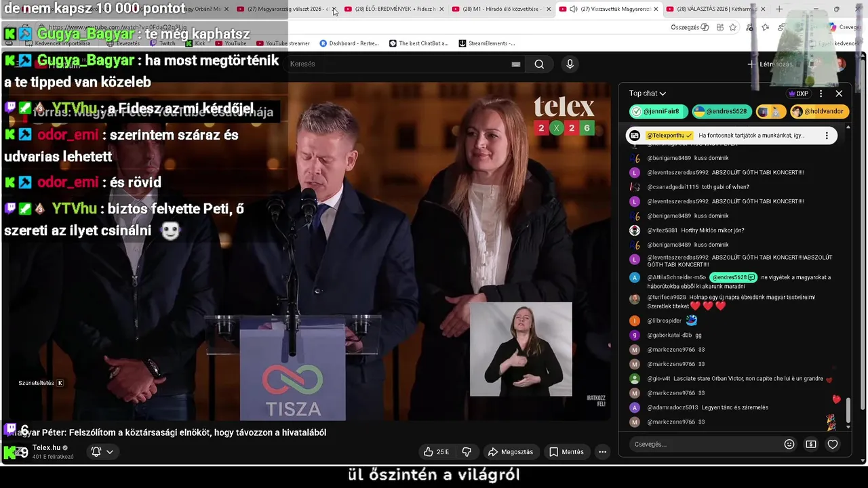Click the chat scrollbar thumb
The image size is (868, 488).
point(848,409)
